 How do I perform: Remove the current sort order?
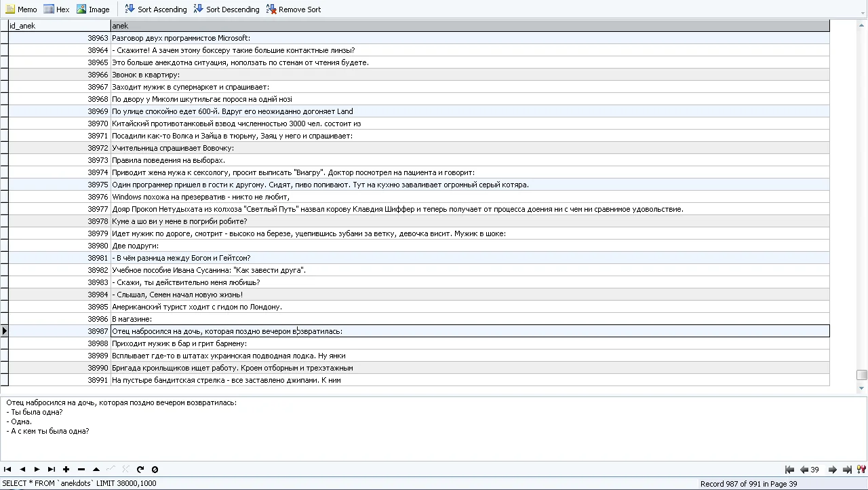point(294,9)
